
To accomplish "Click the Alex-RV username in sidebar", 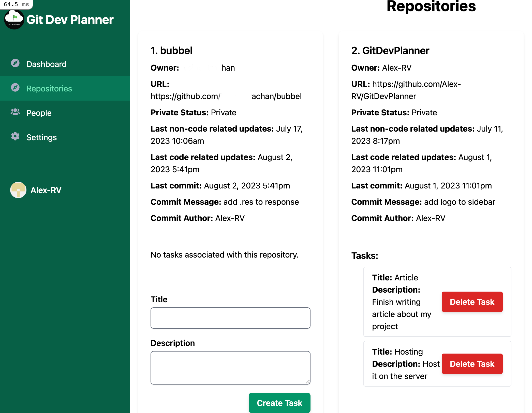I will click(46, 190).
